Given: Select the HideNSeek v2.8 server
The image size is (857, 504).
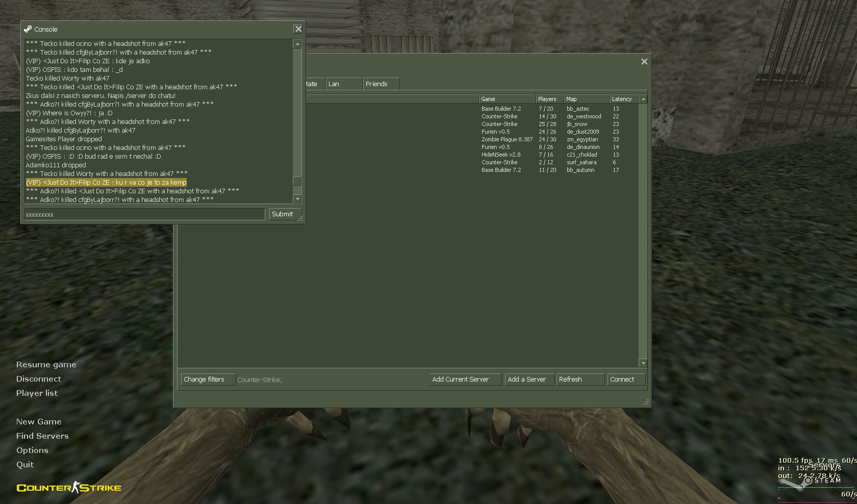Looking at the screenshot, I should pyautogui.click(x=408, y=155).
